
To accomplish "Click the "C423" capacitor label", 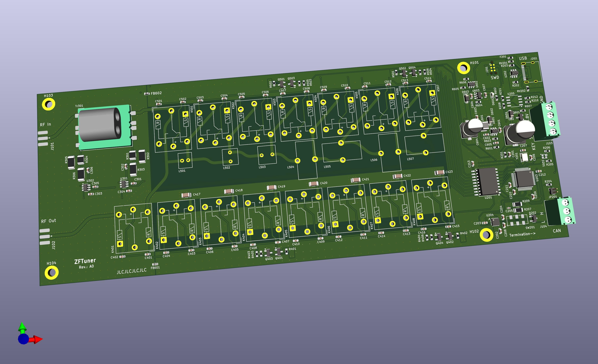I will coord(449,172).
